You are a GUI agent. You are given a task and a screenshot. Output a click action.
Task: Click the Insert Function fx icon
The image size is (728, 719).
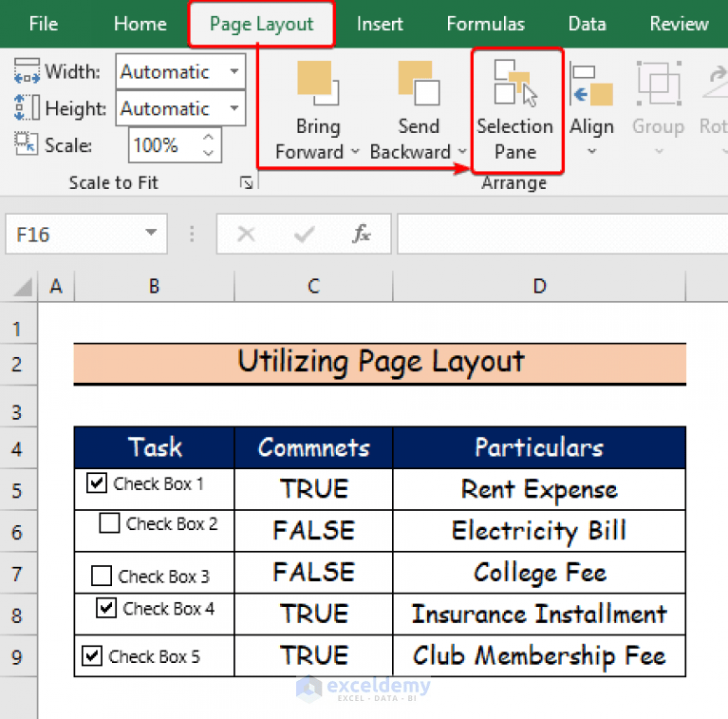point(362,234)
